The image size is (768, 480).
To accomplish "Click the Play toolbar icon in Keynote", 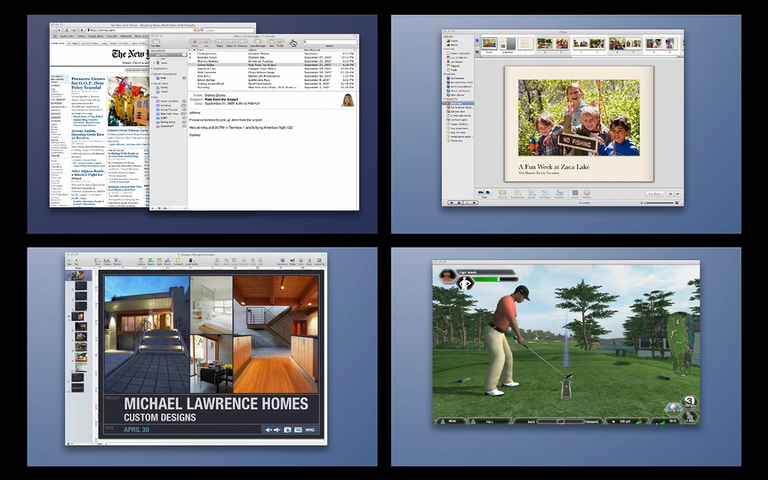I will [x=76, y=261].
